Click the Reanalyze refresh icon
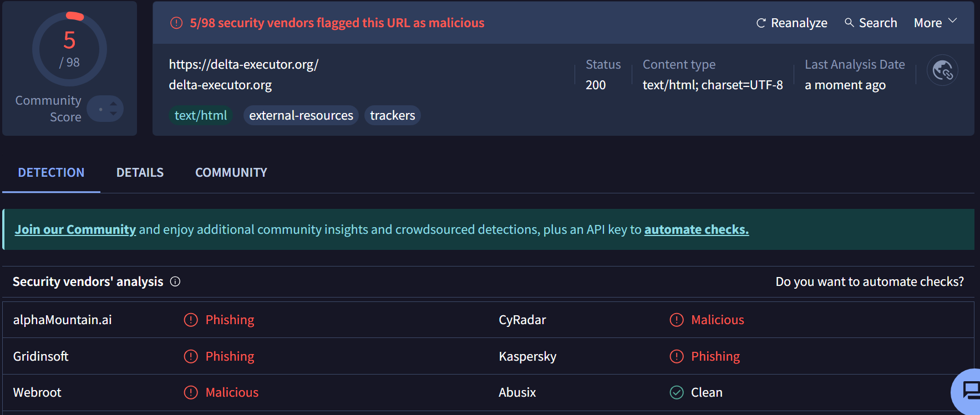Viewport: 980px width, 415px height. tap(761, 23)
